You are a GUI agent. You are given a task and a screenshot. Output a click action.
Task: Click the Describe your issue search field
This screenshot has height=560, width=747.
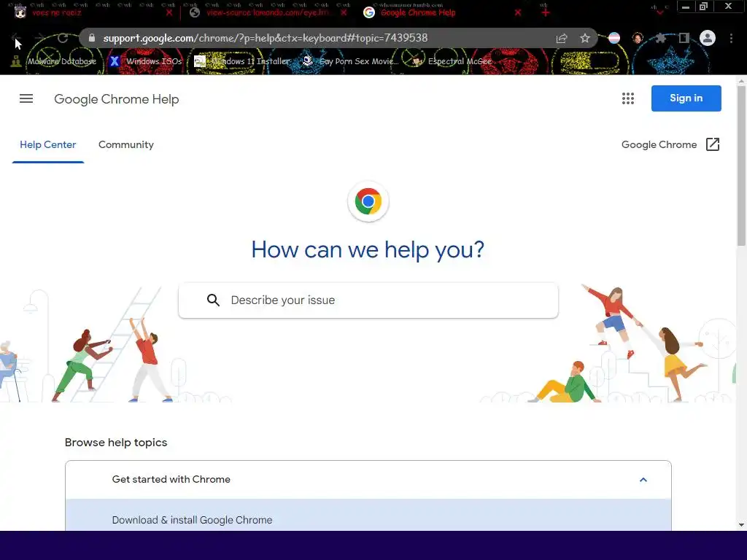[x=368, y=300]
